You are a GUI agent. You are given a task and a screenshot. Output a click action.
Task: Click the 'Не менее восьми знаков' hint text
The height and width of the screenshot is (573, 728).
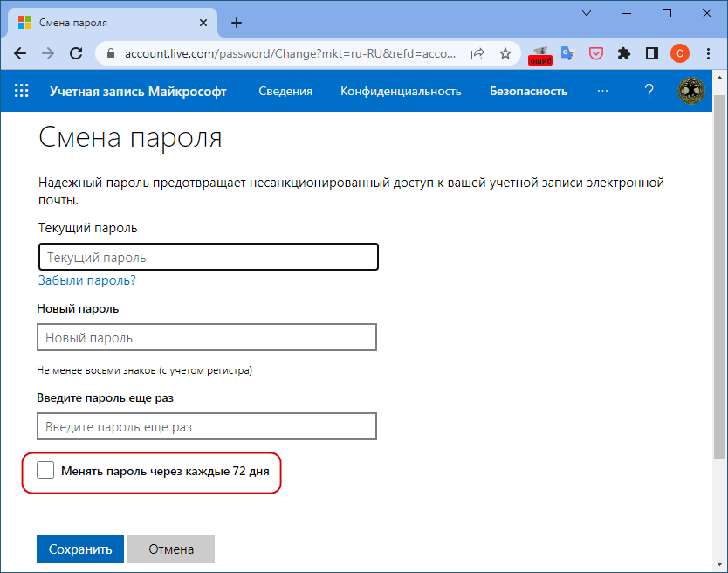pyautogui.click(x=144, y=370)
